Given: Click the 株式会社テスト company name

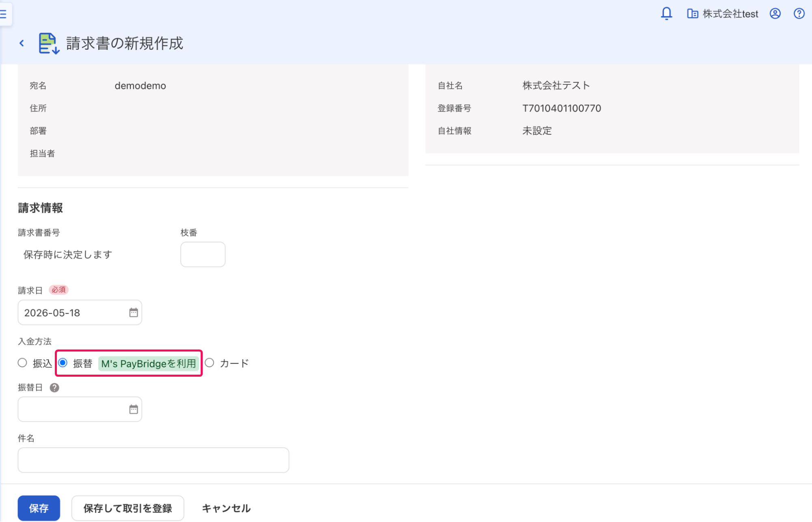Looking at the screenshot, I should [x=556, y=86].
